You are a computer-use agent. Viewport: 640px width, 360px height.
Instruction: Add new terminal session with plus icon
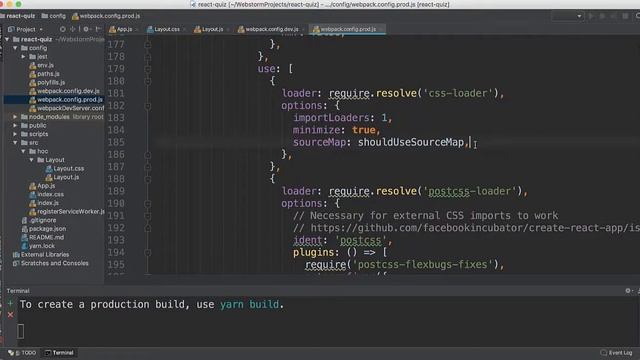10,303
